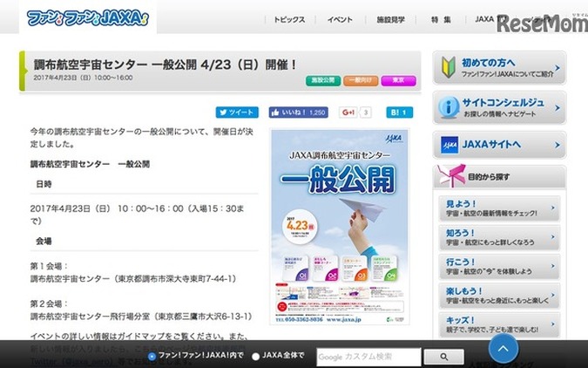The width and height of the screenshot is (588, 368).
Task: Click the info icon for サイトコンシェルジュ
Action: pyautogui.click(x=449, y=106)
